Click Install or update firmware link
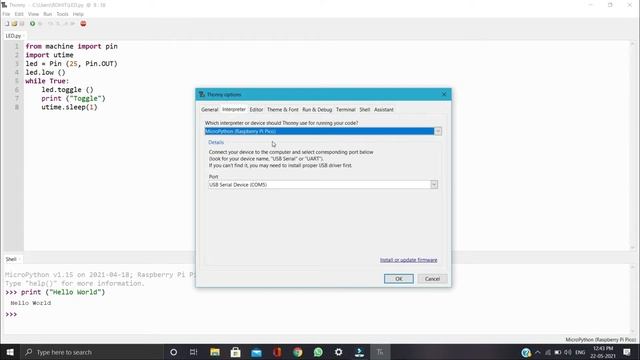The width and height of the screenshot is (640, 360). 409,260
